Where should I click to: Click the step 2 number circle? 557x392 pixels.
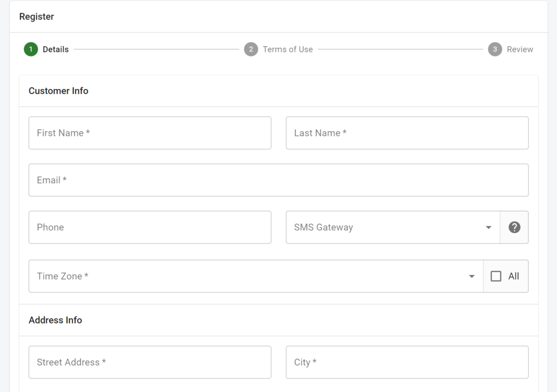[251, 49]
